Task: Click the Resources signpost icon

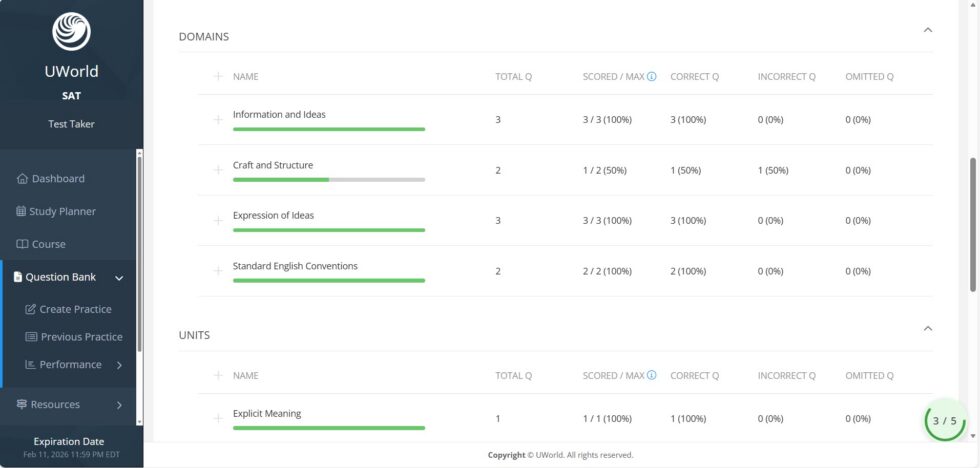Action: pos(22,404)
